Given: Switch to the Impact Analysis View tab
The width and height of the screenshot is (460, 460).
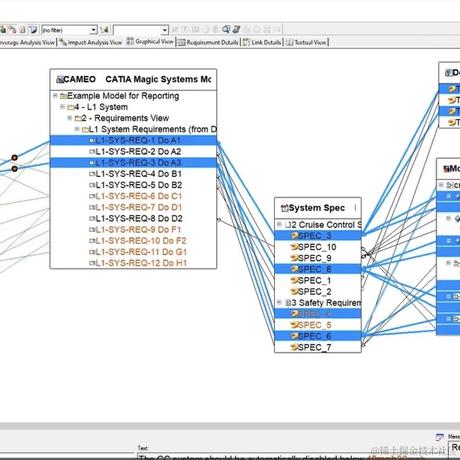Looking at the screenshot, I should pyautogui.click(x=91, y=42).
